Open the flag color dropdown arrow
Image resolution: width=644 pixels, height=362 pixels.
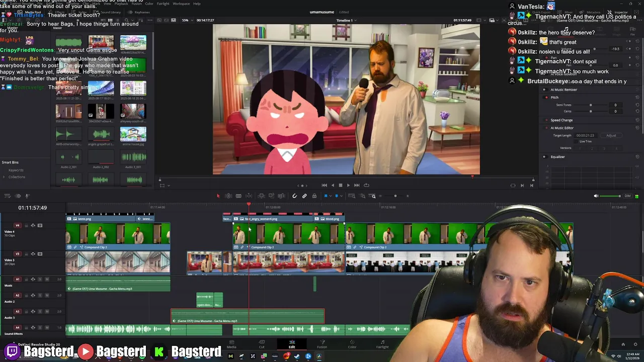click(x=331, y=196)
